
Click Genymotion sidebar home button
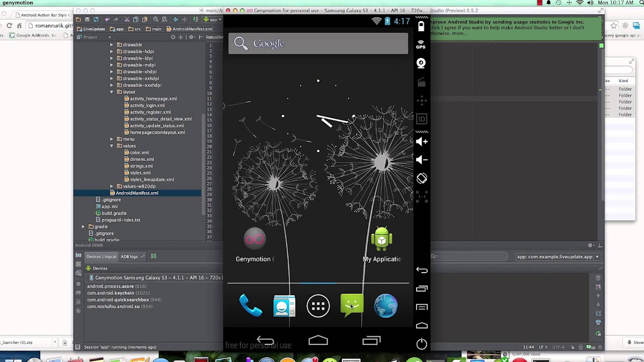422,326
